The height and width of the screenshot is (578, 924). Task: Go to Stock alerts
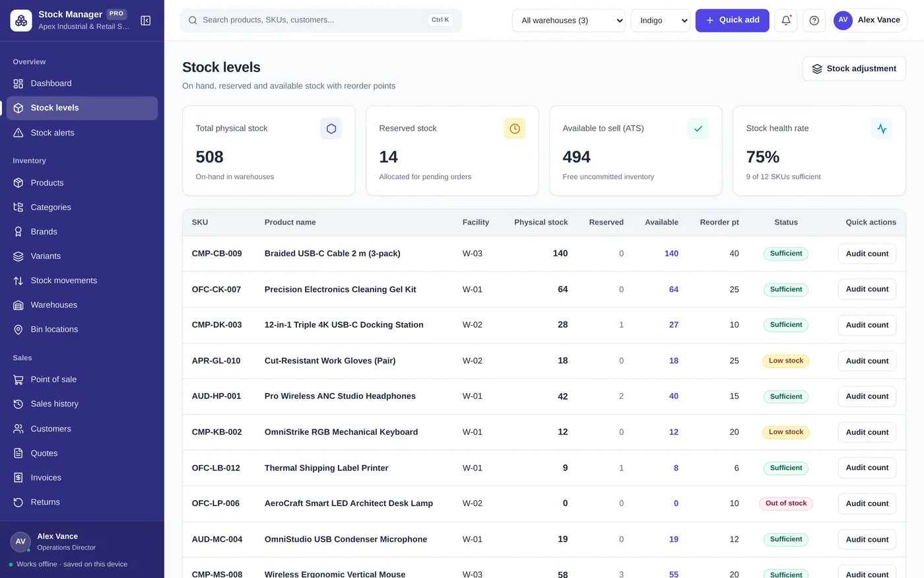coord(82,133)
